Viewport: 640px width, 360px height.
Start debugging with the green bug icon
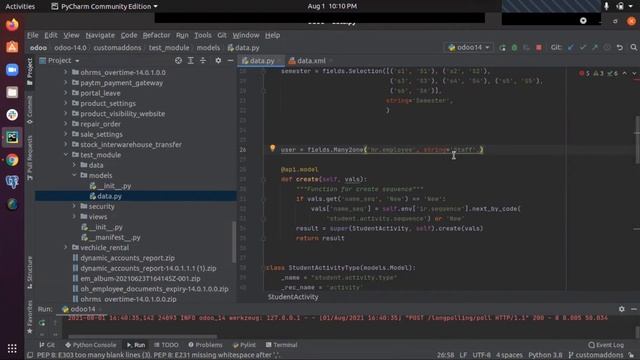point(514,48)
